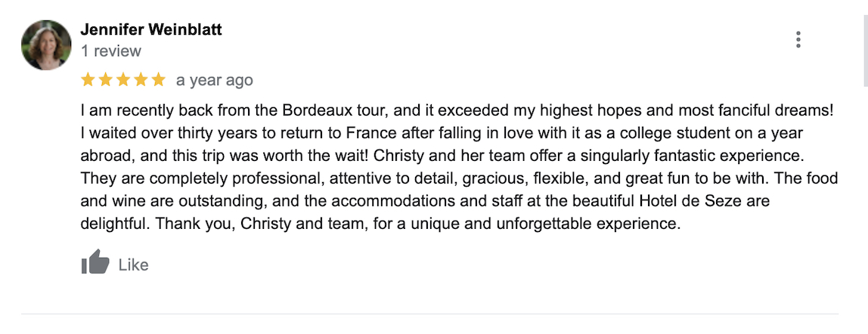Image resolution: width=868 pixels, height=334 pixels.
Task: Click the "Like" label
Action: 133,265
